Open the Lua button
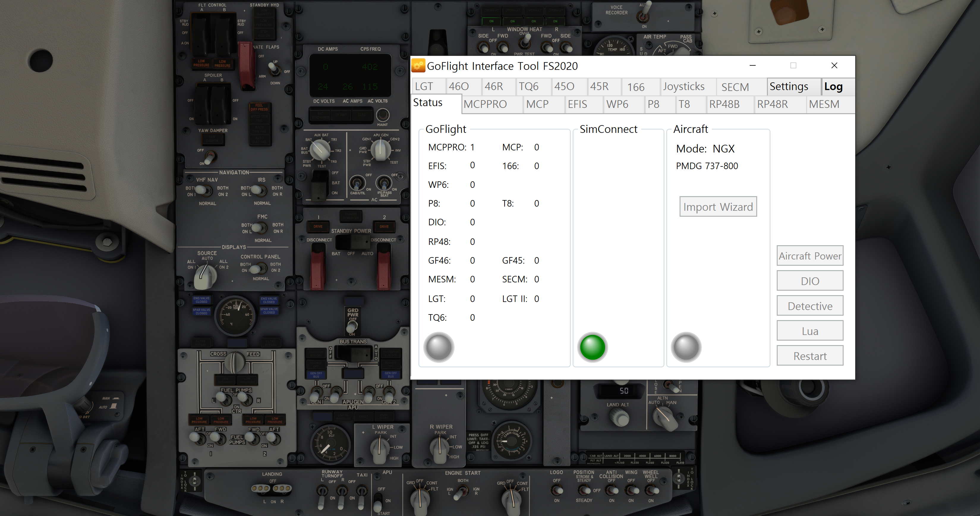This screenshot has width=980, height=516. click(810, 331)
